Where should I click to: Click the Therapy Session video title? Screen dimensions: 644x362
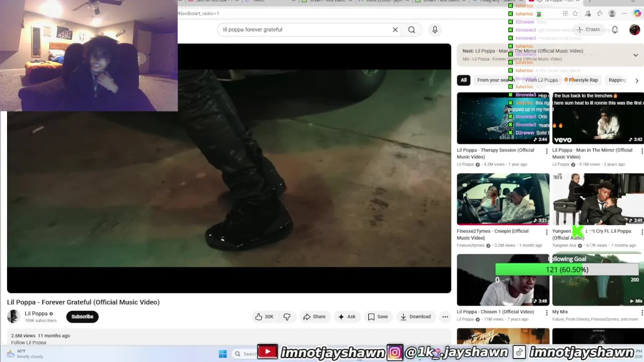point(496,153)
